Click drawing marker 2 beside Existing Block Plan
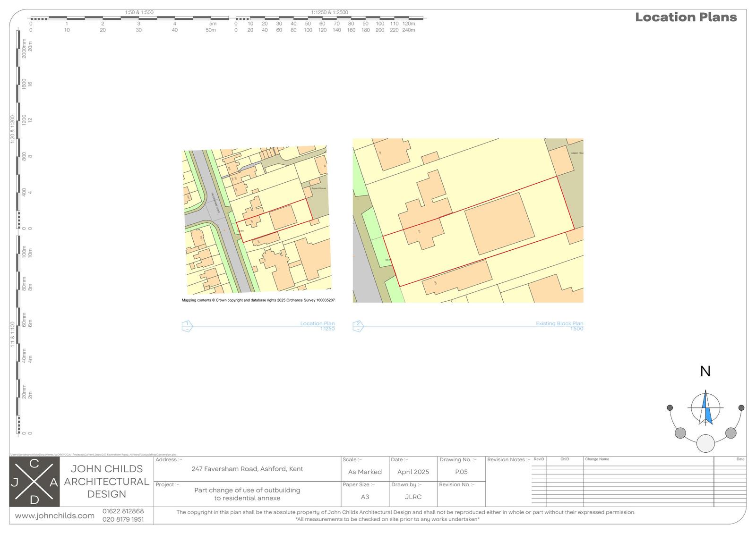This screenshot has width=756, height=534. coord(358,326)
